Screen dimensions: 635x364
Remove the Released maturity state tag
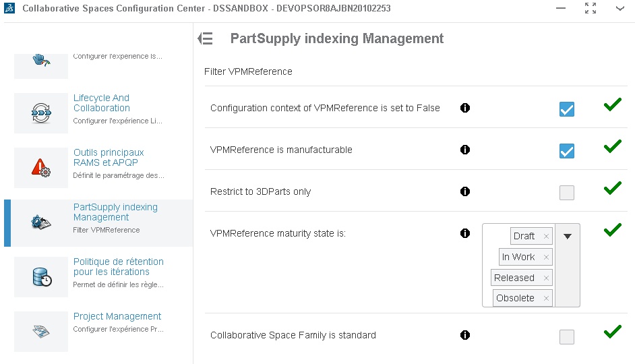coord(546,278)
